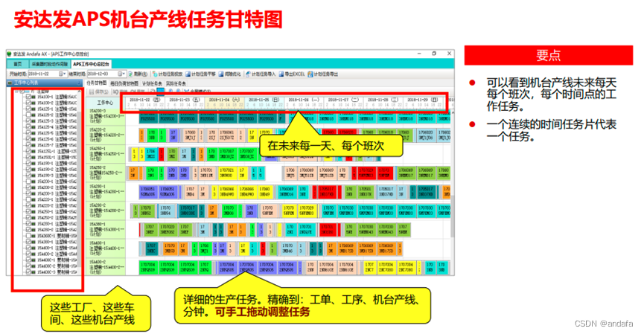Switch to the APS工作中心总控台 tab

tap(91, 64)
